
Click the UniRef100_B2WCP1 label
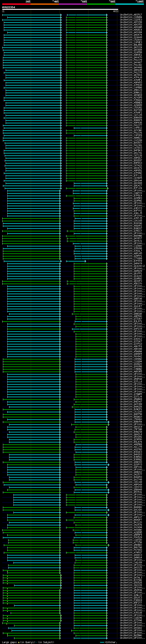[x=131, y=409]
